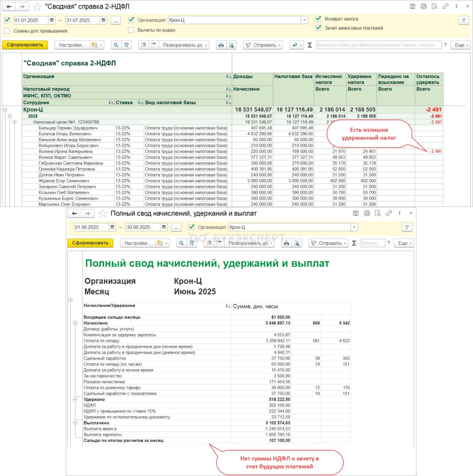Click the Выплата аванса row

coord(216,429)
